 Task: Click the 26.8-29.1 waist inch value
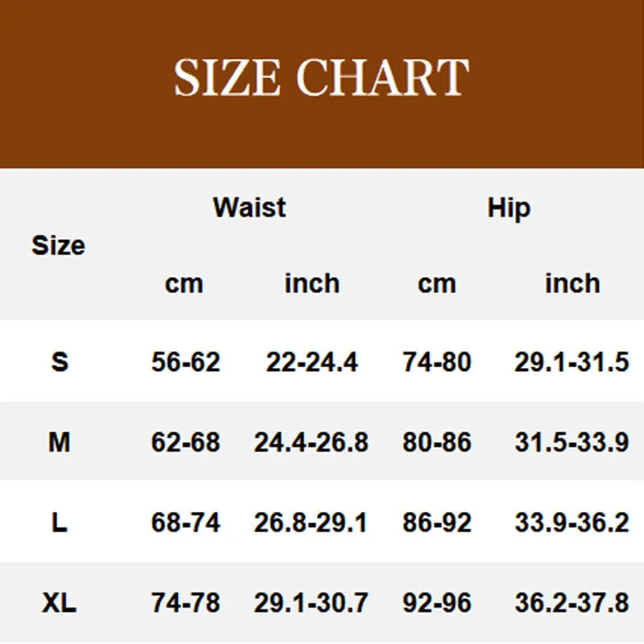click(310, 522)
